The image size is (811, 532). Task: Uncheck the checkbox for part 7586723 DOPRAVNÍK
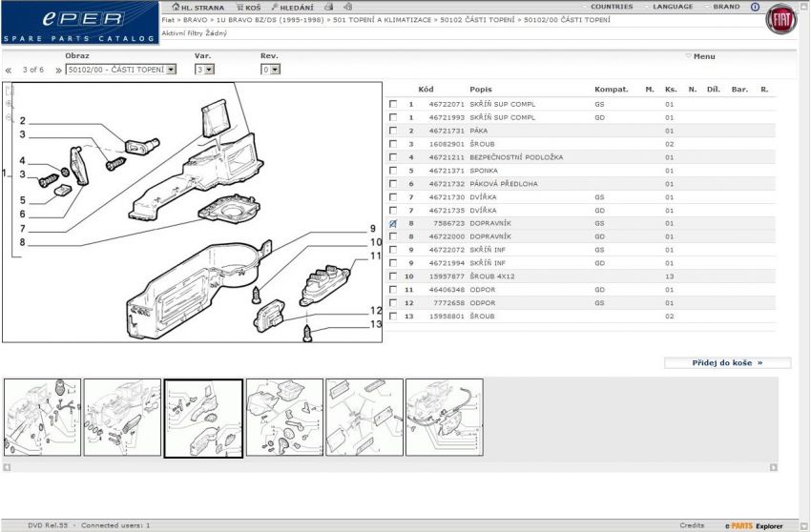(393, 224)
